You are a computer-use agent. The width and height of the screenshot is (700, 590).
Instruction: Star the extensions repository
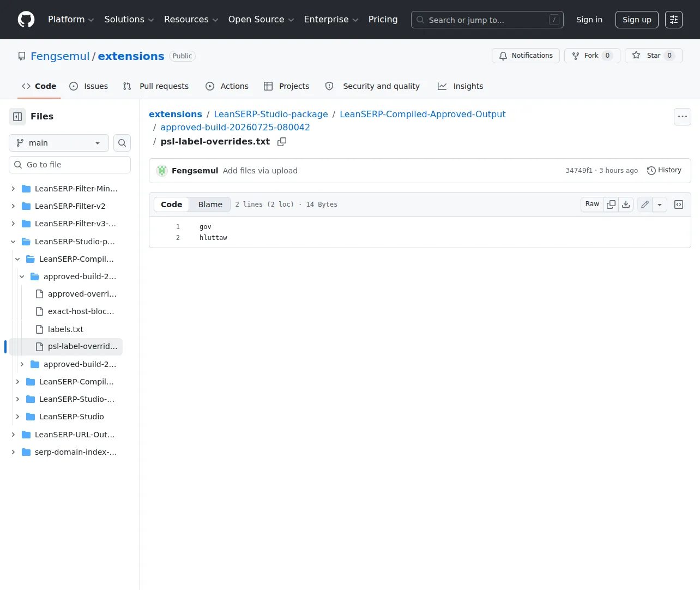click(x=653, y=56)
